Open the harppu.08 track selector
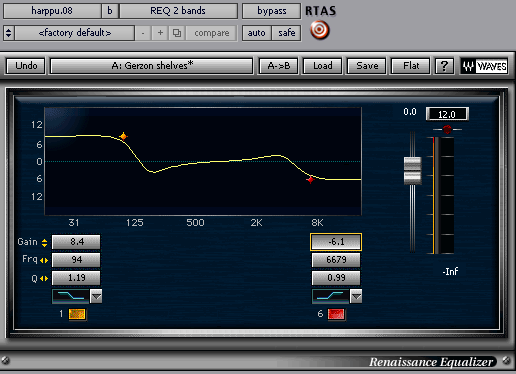 point(52,11)
